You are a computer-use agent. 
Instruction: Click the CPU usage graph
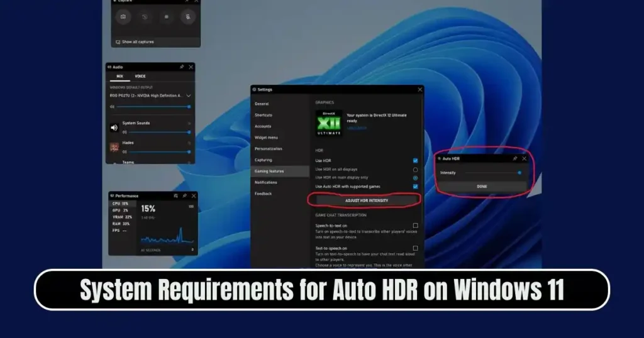167,236
